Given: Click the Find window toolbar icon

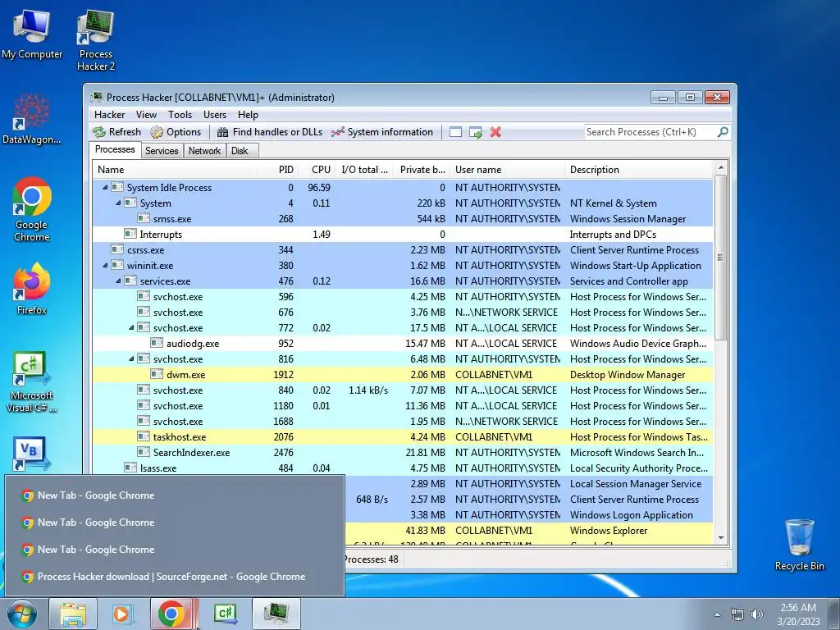Looking at the screenshot, I should pos(455,132).
